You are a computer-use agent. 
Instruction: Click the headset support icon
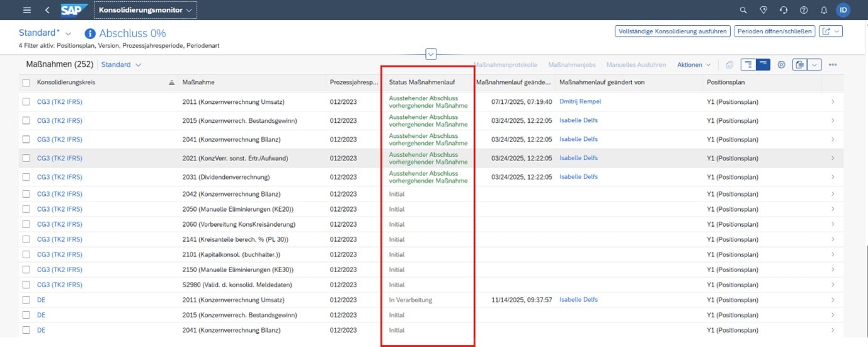click(783, 10)
